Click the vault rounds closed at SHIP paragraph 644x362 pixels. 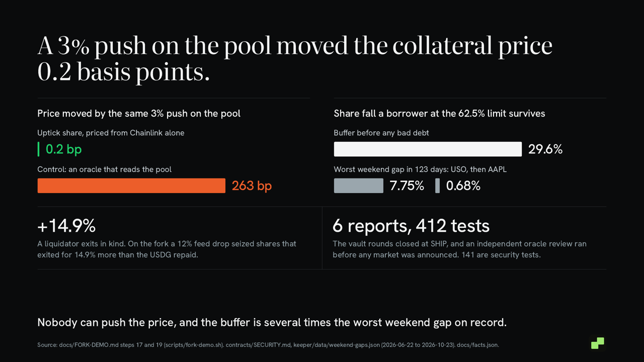(x=459, y=249)
